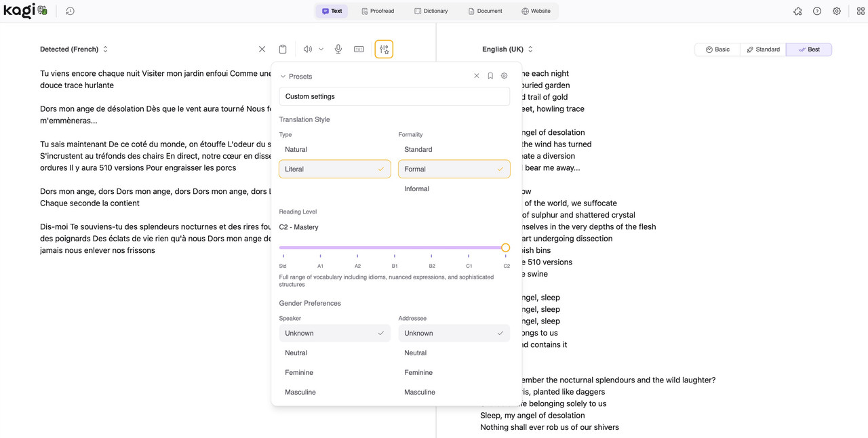
Task: Set Addressee gender to Feminine
Action: 454,372
